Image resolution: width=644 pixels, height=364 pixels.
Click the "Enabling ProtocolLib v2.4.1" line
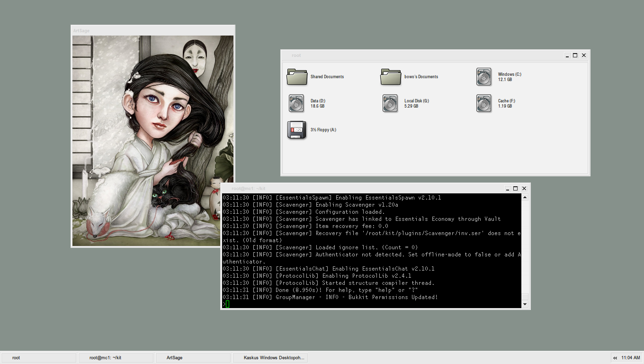[317, 276]
